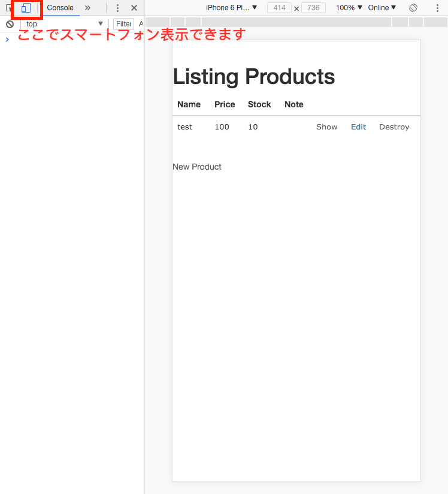
Task: Focus the console Filter field
Action: point(124,24)
